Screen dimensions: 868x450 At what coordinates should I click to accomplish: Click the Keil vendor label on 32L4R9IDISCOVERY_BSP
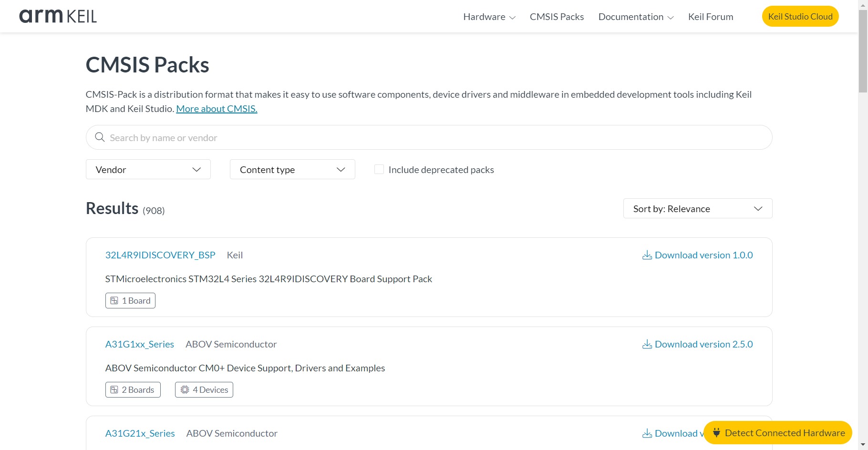tap(235, 255)
